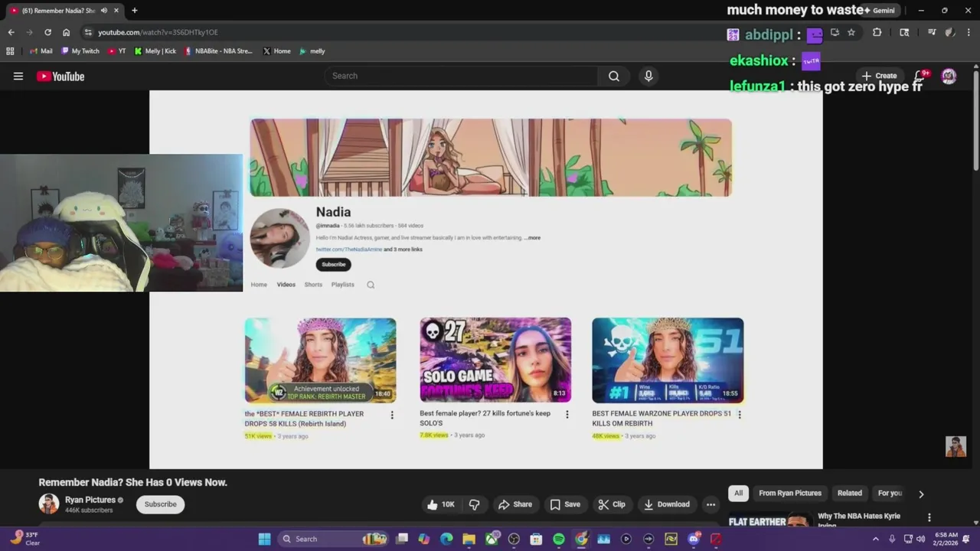
Task: Search within Nadia's channel magnifier
Action: 371,285
